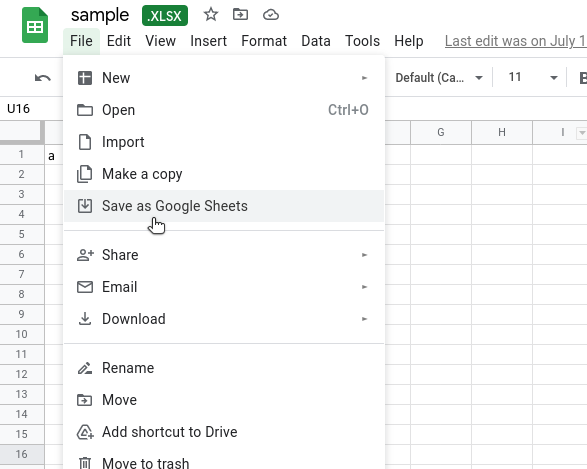Select row 1 header
The width and height of the screenshot is (587, 469).
click(22, 154)
